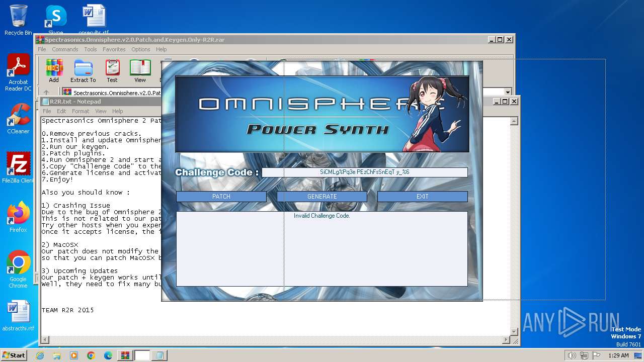The width and height of the screenshot is (644, 362).
Task: Select the CCleaner desktop icon
Action: coord(18,118)
